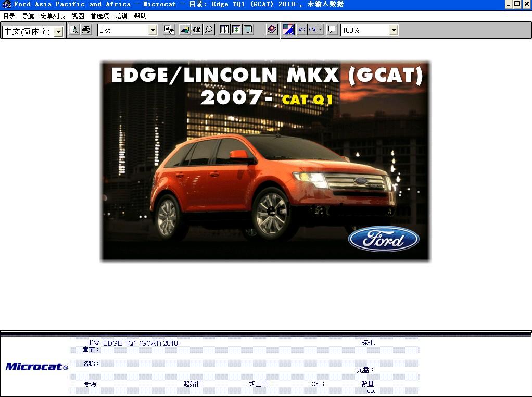Click the flag icon in the toolbar
This screenshot has width=532, height=397.
tap(288, 30)
